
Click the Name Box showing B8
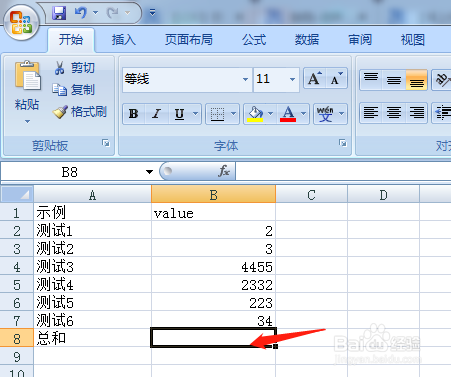(72, 172)
